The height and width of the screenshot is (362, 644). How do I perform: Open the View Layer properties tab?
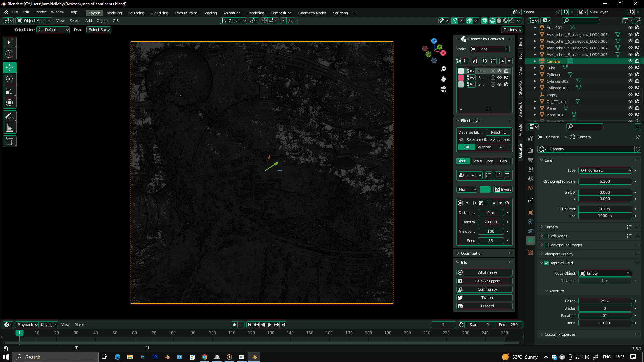pos(530,169)
